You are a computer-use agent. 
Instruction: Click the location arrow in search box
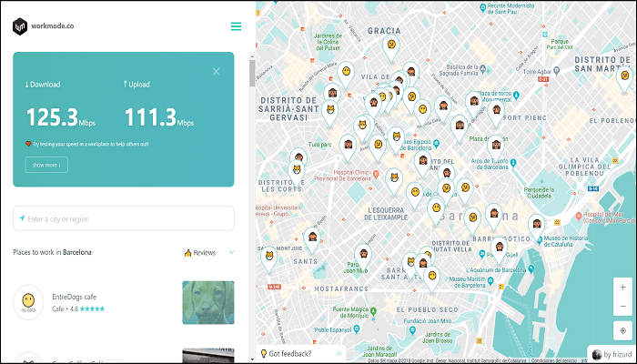22,218
